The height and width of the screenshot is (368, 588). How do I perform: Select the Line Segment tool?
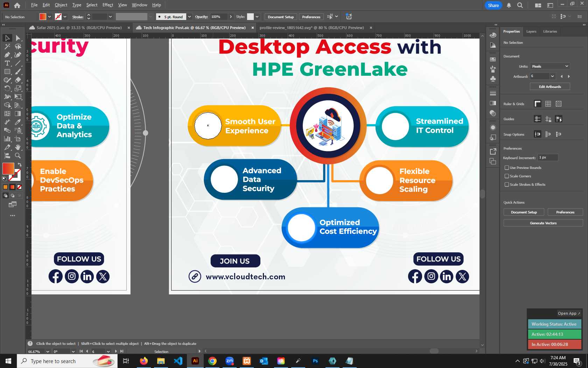[x=18, y=63]
